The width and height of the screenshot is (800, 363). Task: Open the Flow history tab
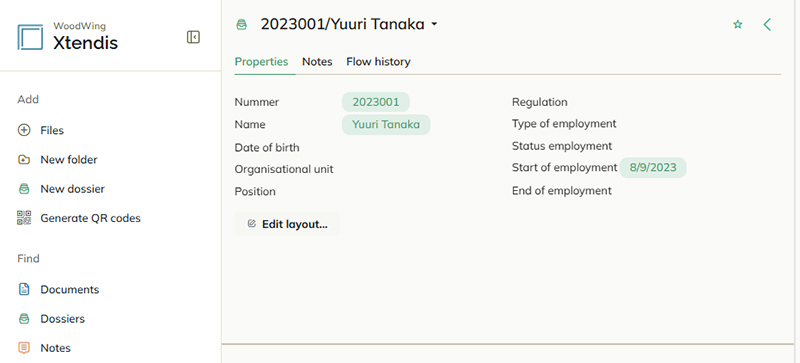tap(379, 62)
